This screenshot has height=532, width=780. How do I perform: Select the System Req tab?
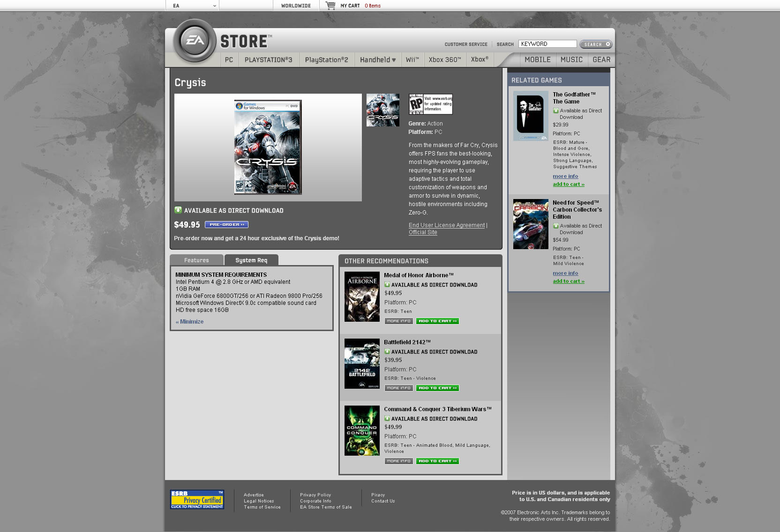[251, 260]
